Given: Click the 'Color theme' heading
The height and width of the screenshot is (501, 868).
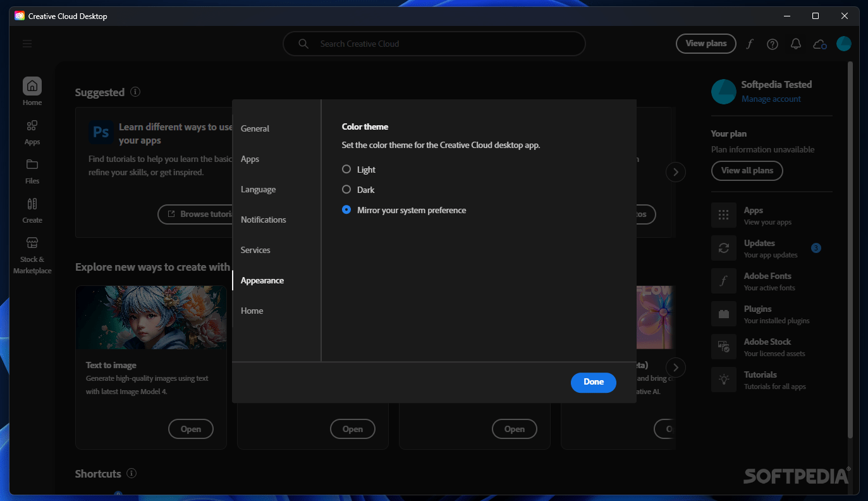Looking at the screenshot, I should [x=365, y=127].
